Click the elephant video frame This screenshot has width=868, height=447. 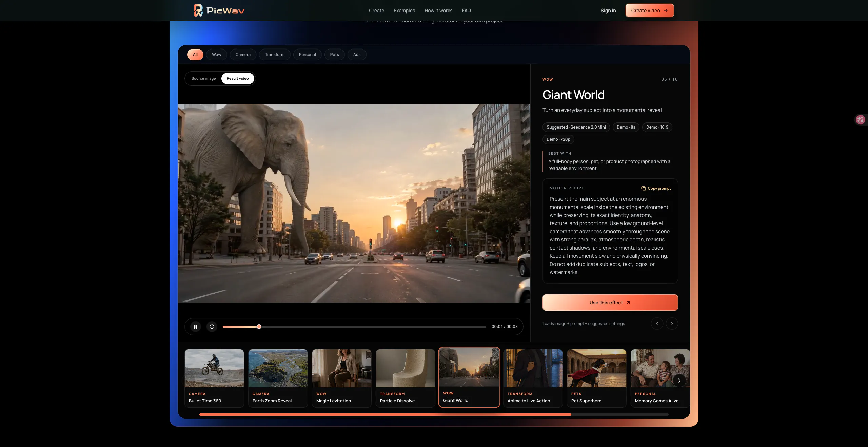click(x=354, y=203)
